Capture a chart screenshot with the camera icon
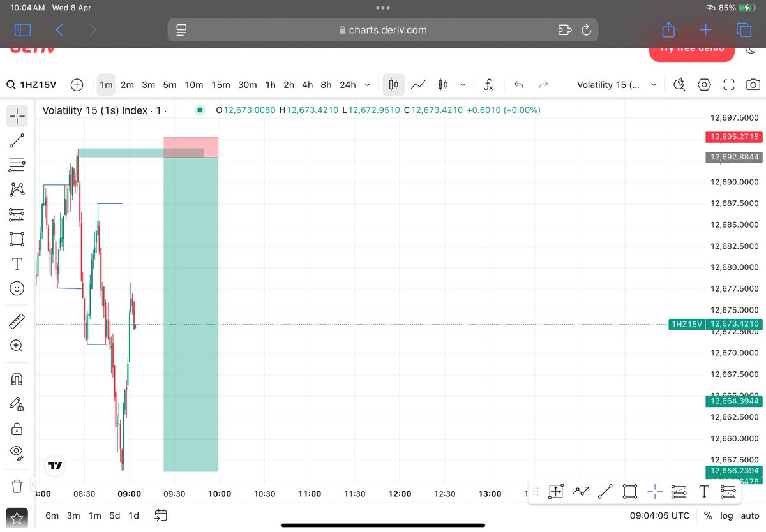 753,84
